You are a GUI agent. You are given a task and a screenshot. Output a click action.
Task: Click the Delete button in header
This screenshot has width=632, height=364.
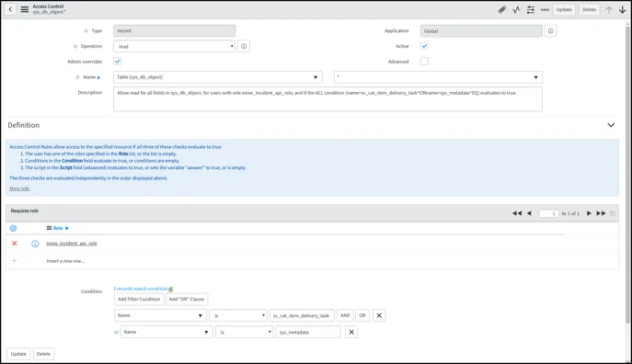point(589,10)
